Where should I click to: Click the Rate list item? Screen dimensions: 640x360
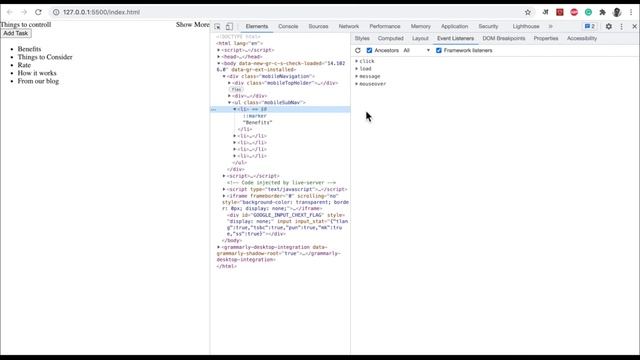[24, 65]
